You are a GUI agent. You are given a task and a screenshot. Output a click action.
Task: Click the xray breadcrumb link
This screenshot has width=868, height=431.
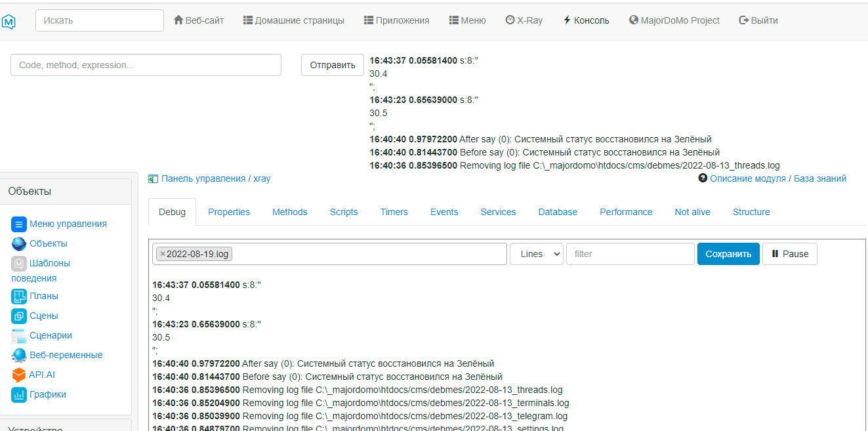coord(262,178)
